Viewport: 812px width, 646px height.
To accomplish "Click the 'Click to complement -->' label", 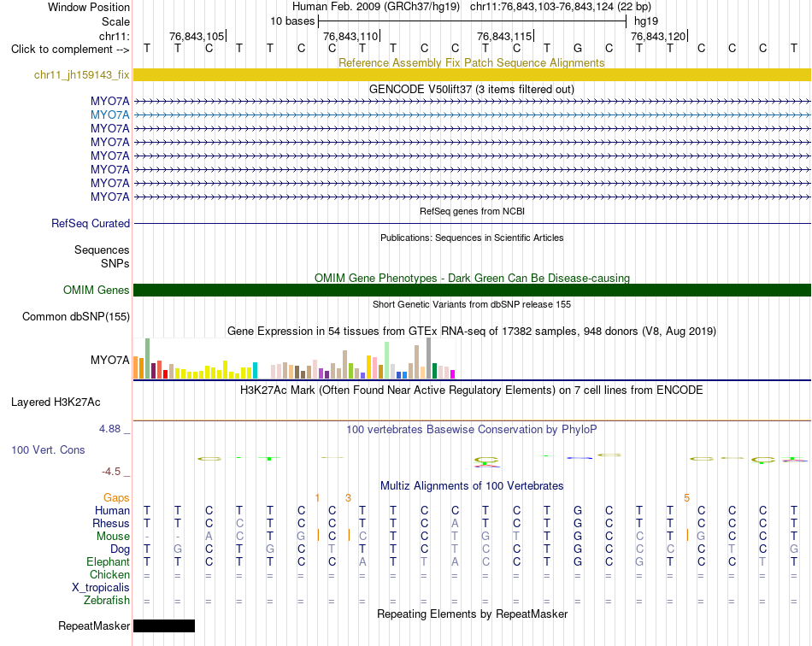I will tap(70, 50).
